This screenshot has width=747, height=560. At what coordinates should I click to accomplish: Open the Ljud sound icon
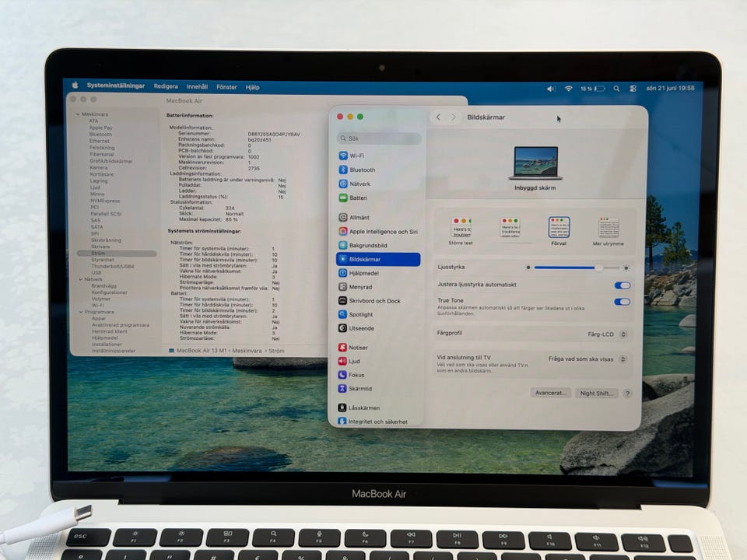[342, 361]
